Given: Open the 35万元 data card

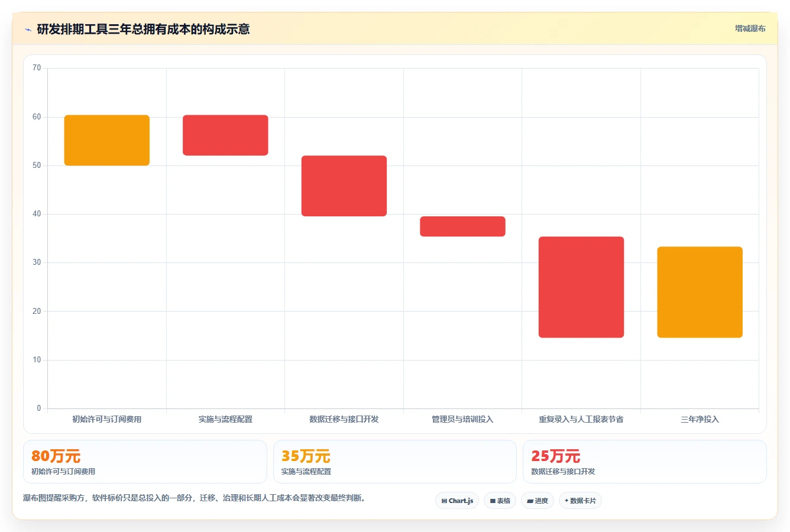Looking at the screenshot, I should pyautogui.click(x=395, y=462).
